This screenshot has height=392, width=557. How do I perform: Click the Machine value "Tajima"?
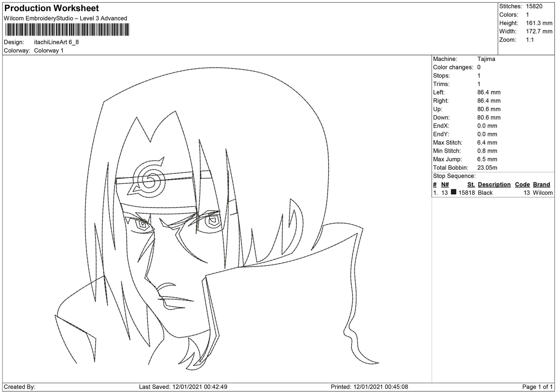pos(486,59)
